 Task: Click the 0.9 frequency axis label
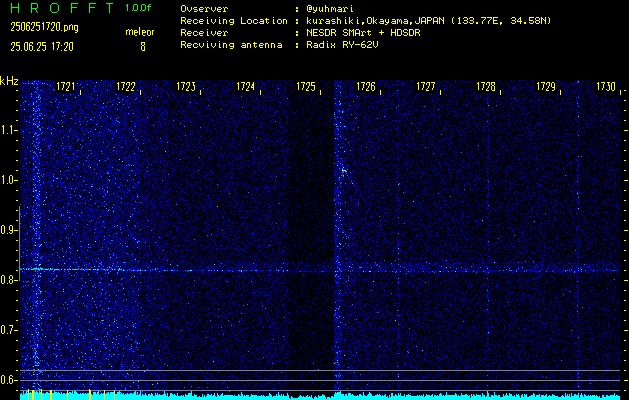click(8, 230)
